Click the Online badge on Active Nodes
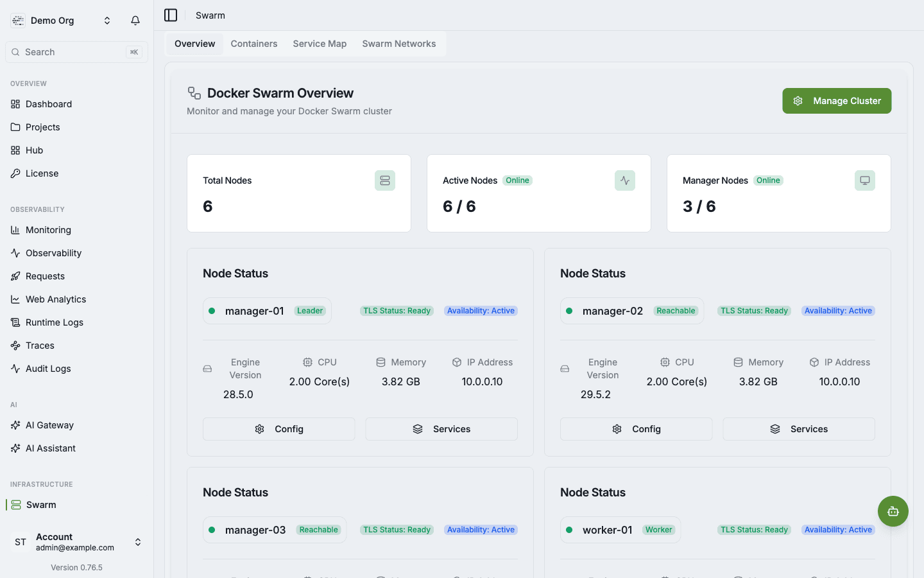Screen dimensions: 924x578 pyautogui.click(x=517, y=180)
